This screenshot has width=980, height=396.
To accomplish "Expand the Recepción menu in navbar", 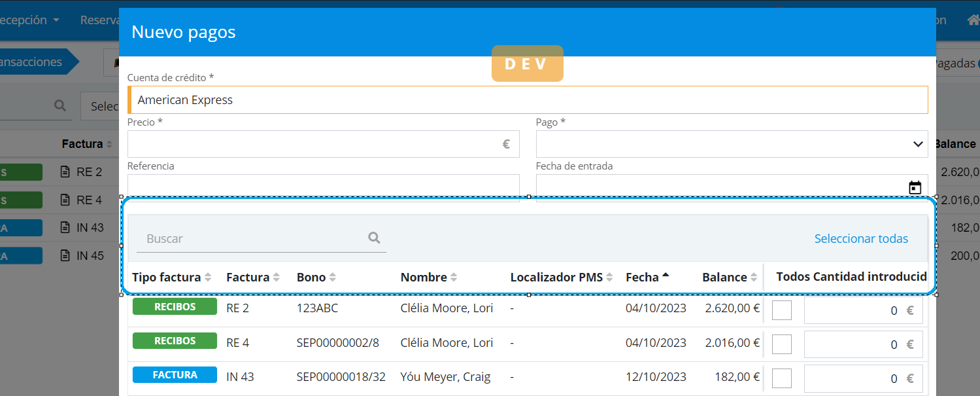I will click(29, 20).
